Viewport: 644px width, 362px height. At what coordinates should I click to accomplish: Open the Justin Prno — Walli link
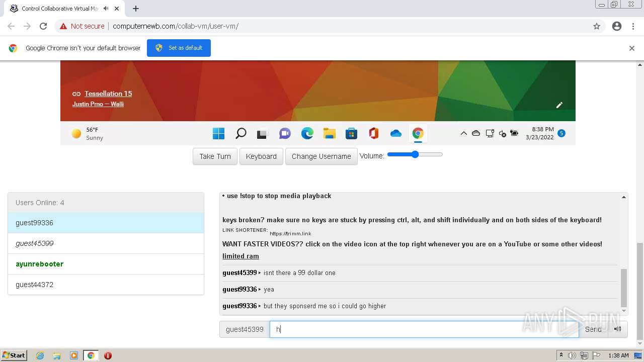point(98,104)
